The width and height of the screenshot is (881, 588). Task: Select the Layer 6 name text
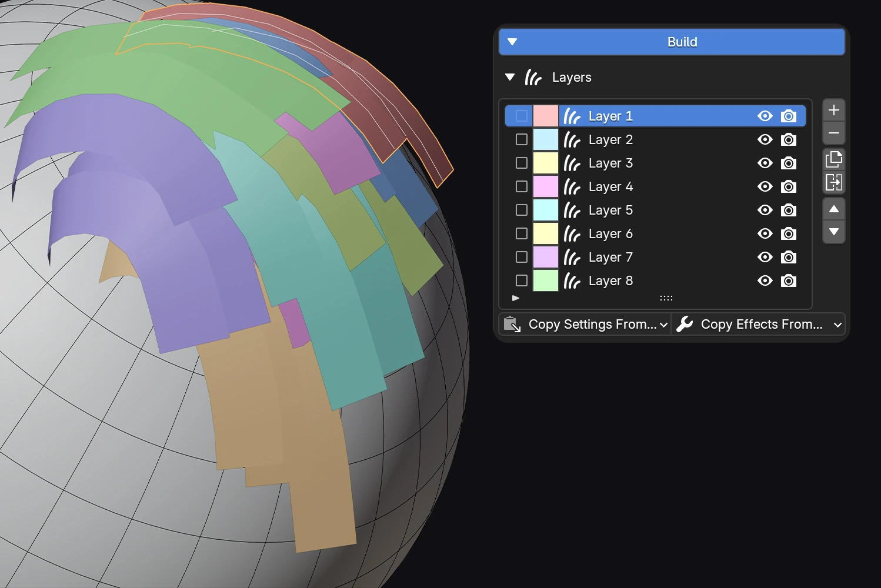click(610, 234)
